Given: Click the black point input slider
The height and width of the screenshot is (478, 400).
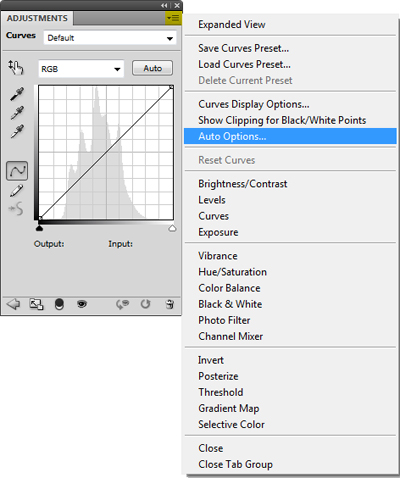Looking at the screenshot, I should pyautogui.click(x=39, y=228).
